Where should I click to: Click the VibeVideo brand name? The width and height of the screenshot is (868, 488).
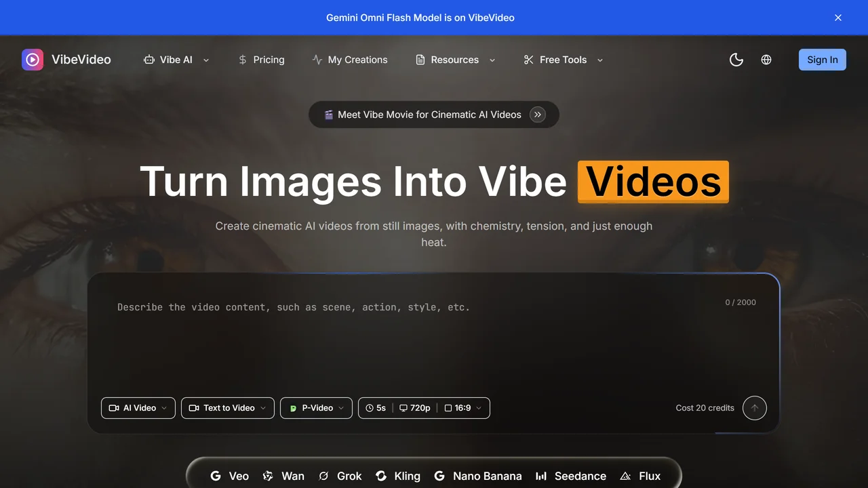pyautogui.click(x=81, y=60)
